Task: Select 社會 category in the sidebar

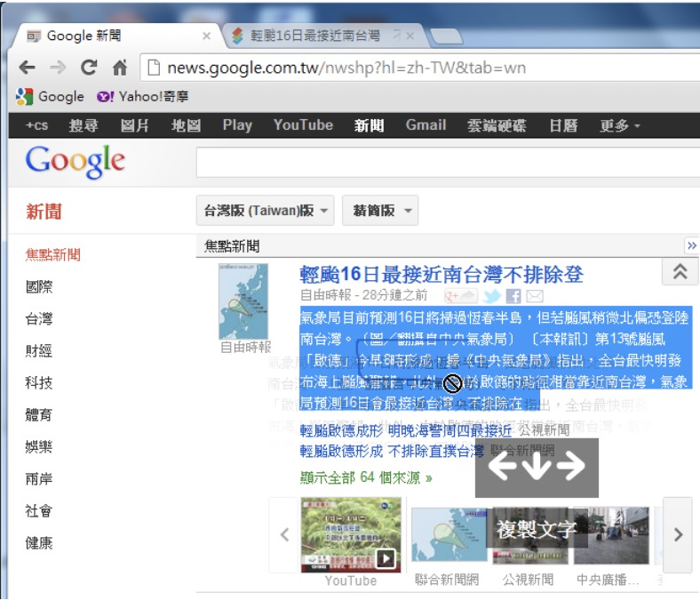Action: pyautogui.click(x=39, y=510)
